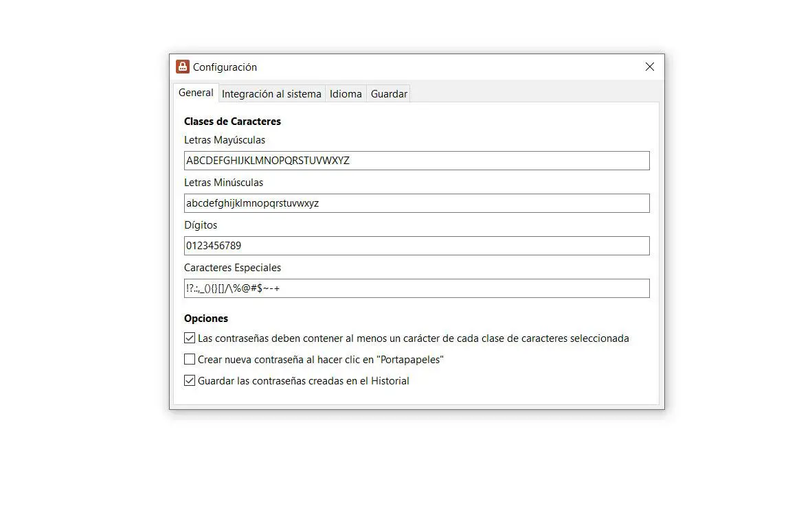This screenshot has width=812, height=519.
Task: Uncheck the one-character-per-class password requirement
Action: [x=190, y=338]
